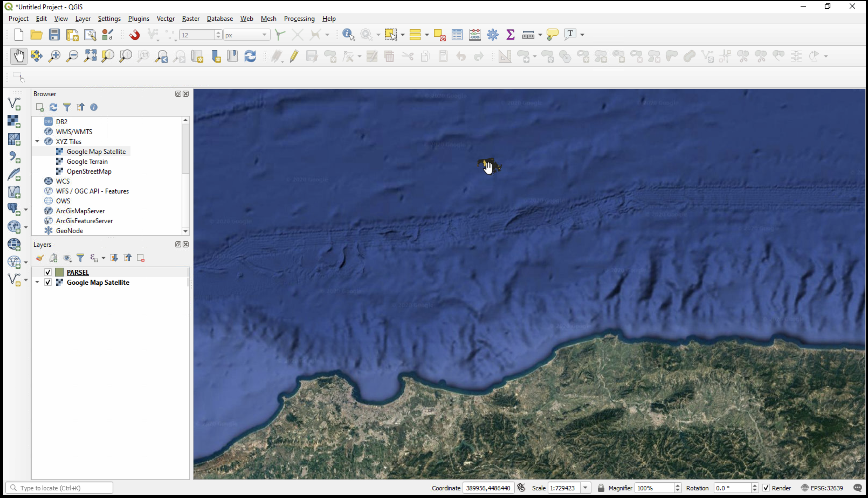Open project using the folder icon
The image size is (868, 498).
point(36,35)
